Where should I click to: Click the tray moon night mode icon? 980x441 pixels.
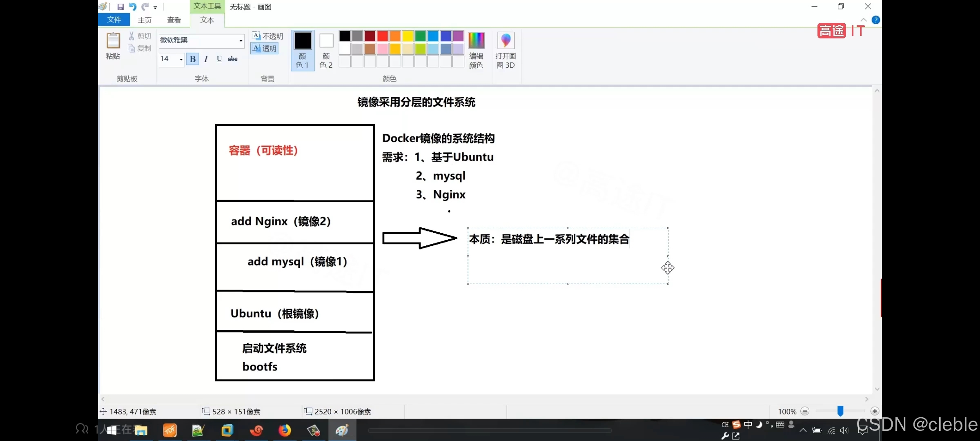point(759,425)
